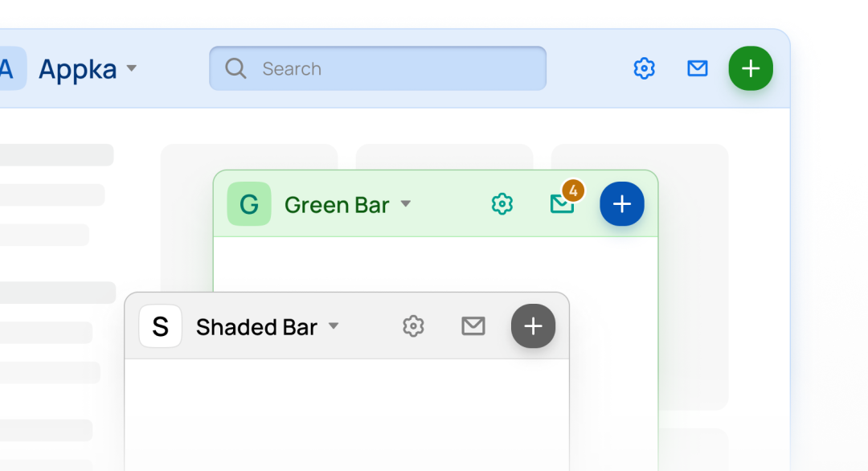The width and height of the screenshot is (868, 471).
Task: Select the white S avatar tile
Action: click(x=160, y=326)
